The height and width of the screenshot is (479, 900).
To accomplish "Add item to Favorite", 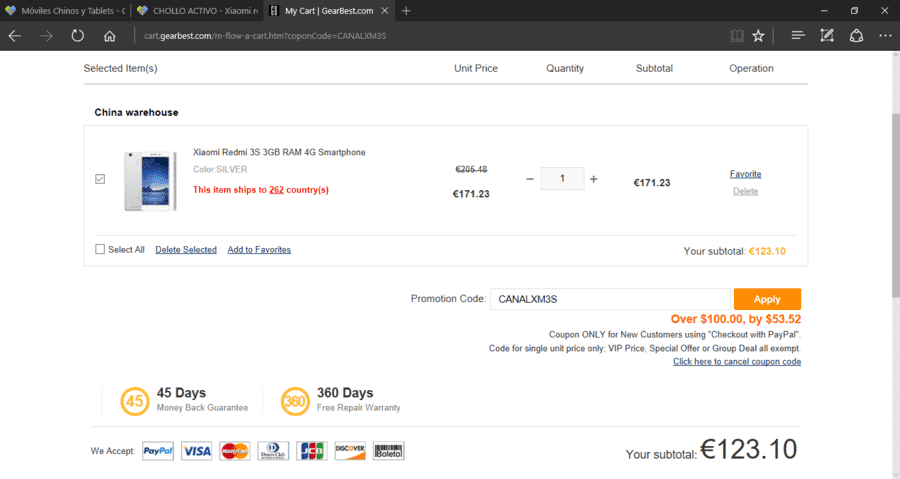I will pyautogui.click(x=746, y=174).
